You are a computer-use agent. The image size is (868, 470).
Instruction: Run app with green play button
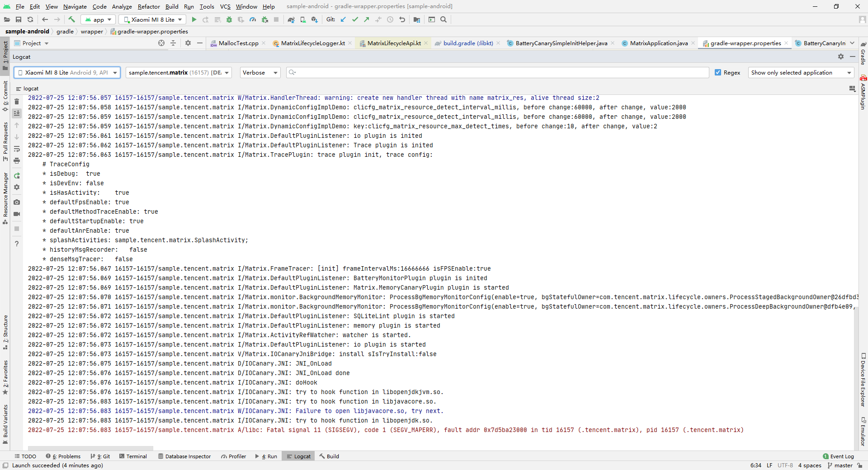[194, 19]
